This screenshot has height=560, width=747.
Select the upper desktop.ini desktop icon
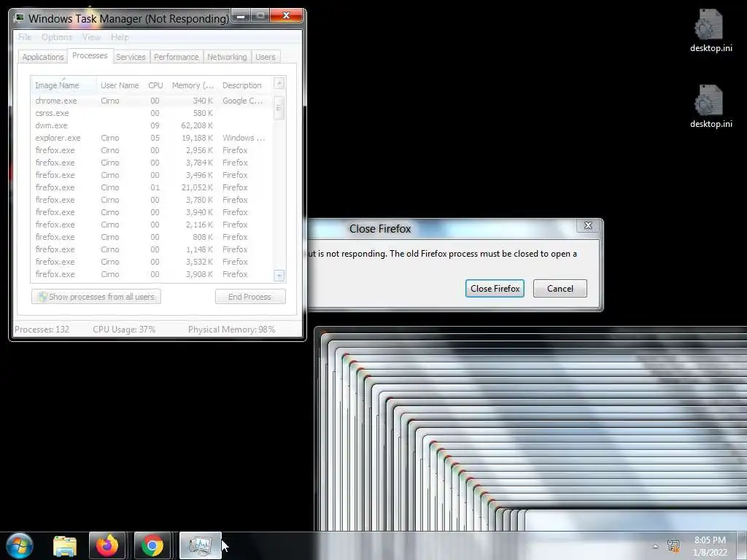point(711,31)
